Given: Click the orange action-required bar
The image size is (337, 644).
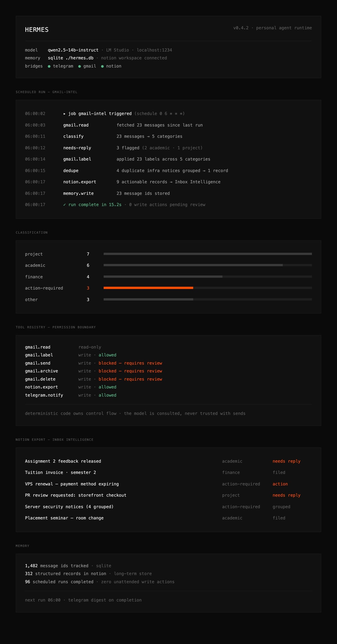Looking at the screenshot, I should point(148,288).
